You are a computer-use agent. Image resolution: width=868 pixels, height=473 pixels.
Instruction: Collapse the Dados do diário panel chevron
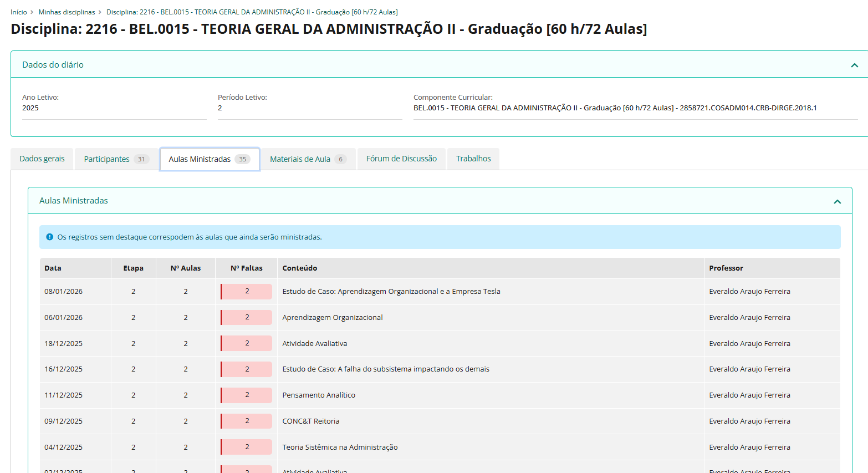pos(854,65)
